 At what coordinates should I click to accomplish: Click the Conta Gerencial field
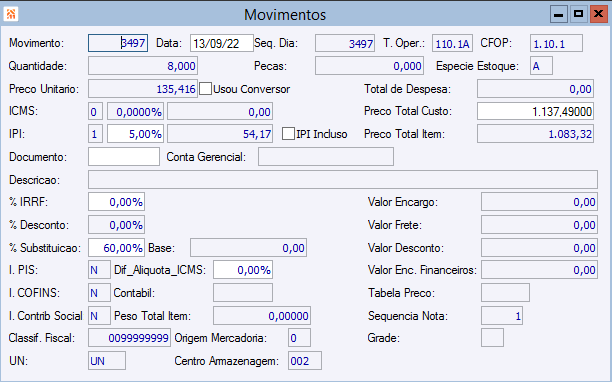click(326, 156)
